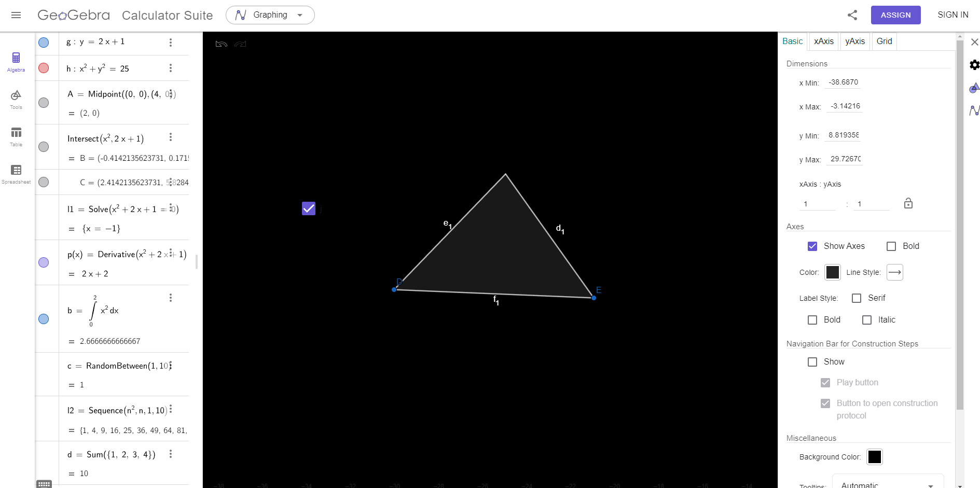Viewport: 980px width, 488px height.
Task: Pick the Background Color swatch
Action: click(875, 457)
